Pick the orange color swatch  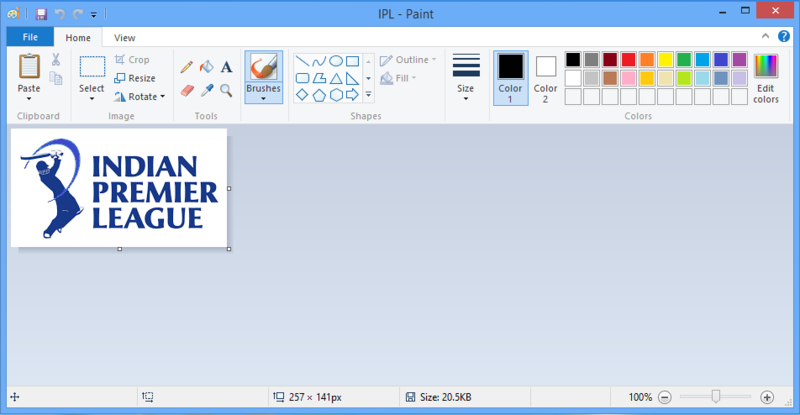coord(647,60)
